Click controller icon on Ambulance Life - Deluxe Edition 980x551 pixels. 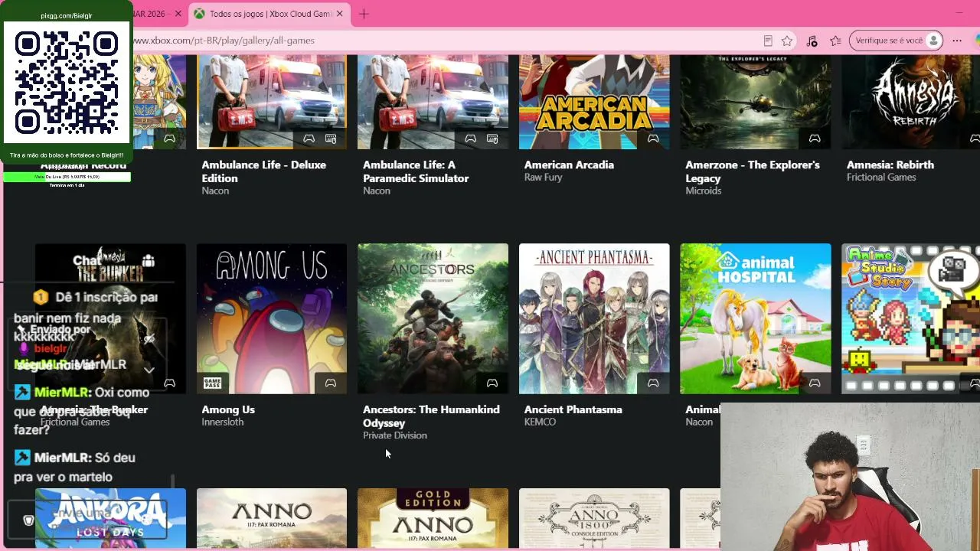click(x=309, y=139)
